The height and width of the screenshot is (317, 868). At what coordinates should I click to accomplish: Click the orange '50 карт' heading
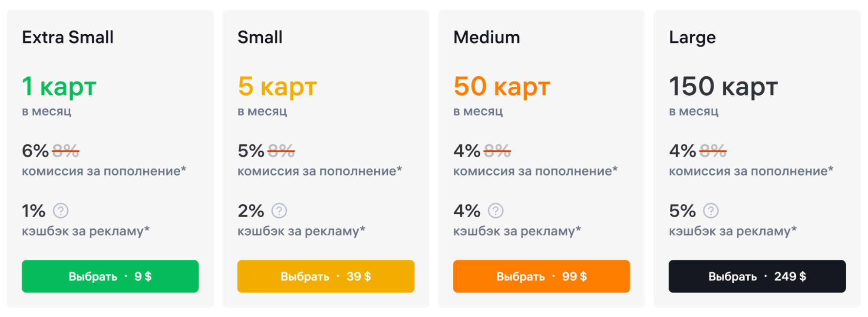tap(502, 87)
